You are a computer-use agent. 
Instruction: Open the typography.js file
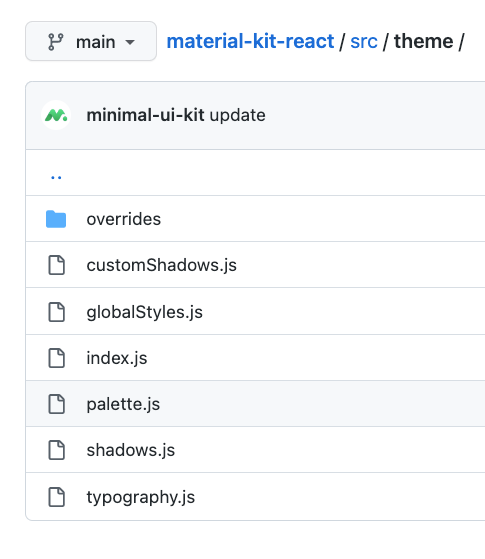(x=141, y=497)
